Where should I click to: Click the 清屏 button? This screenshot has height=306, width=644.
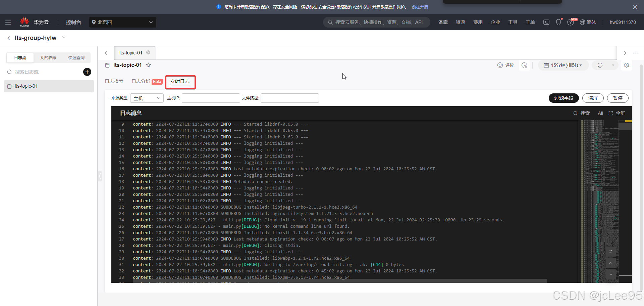[x=593, y=98]
